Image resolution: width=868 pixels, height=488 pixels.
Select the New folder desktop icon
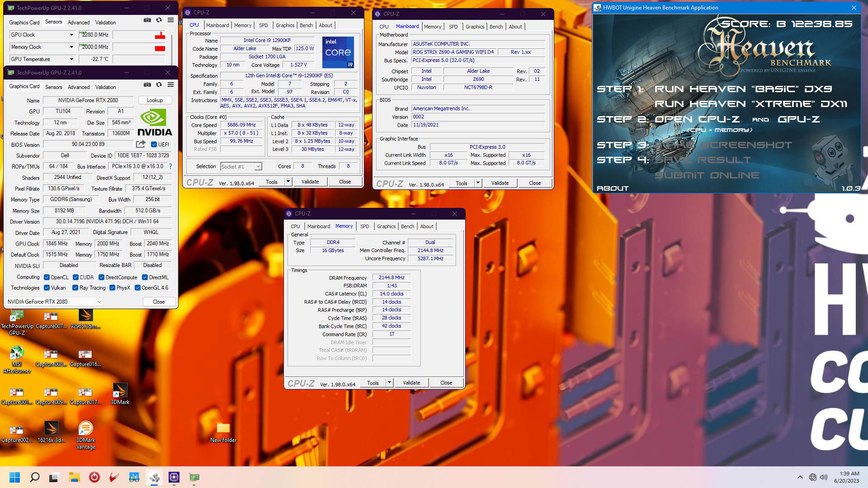tap(223, 432)
